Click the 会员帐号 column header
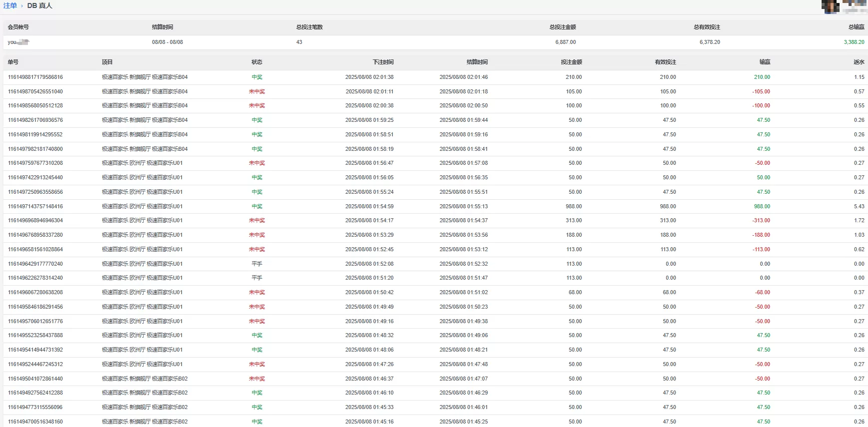868x427 pixels. tap(18, 27)
